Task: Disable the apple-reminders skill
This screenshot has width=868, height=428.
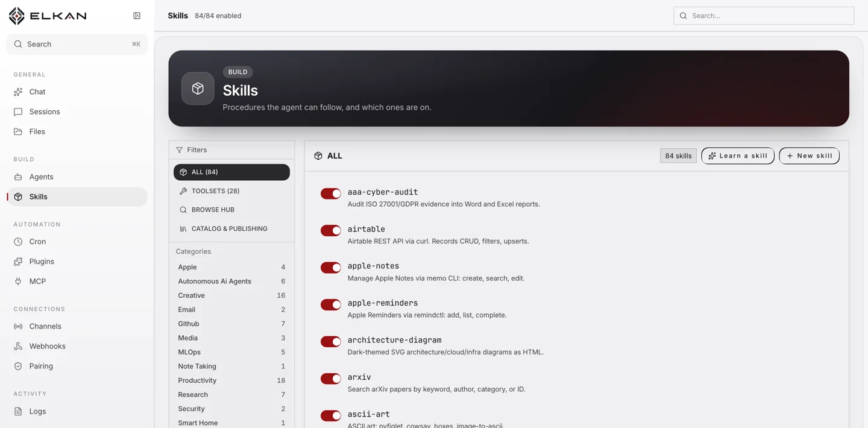Action: tap(330, 304)
